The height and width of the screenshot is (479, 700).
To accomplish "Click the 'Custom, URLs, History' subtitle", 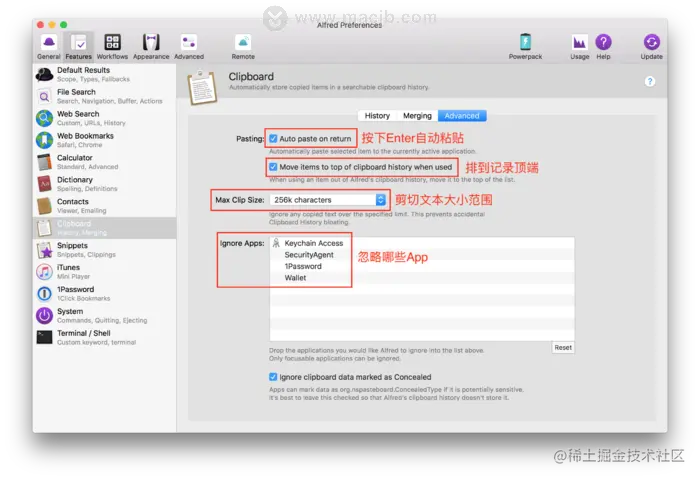I will pos(91,123).
